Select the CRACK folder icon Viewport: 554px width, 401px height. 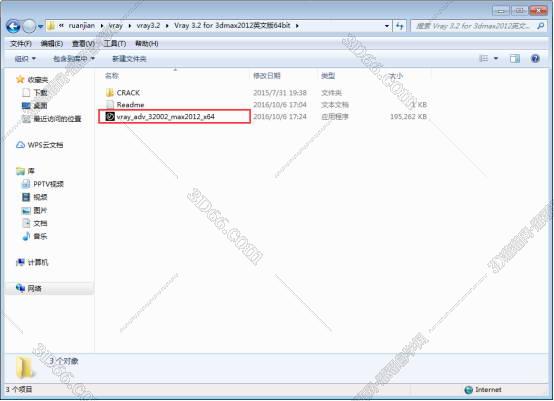click(x=110, y=93)
